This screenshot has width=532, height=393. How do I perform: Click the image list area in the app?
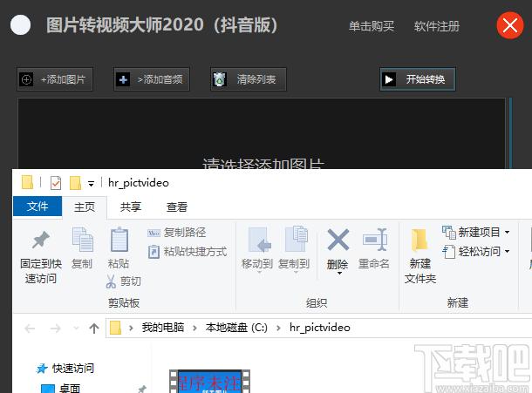(262, 133)
